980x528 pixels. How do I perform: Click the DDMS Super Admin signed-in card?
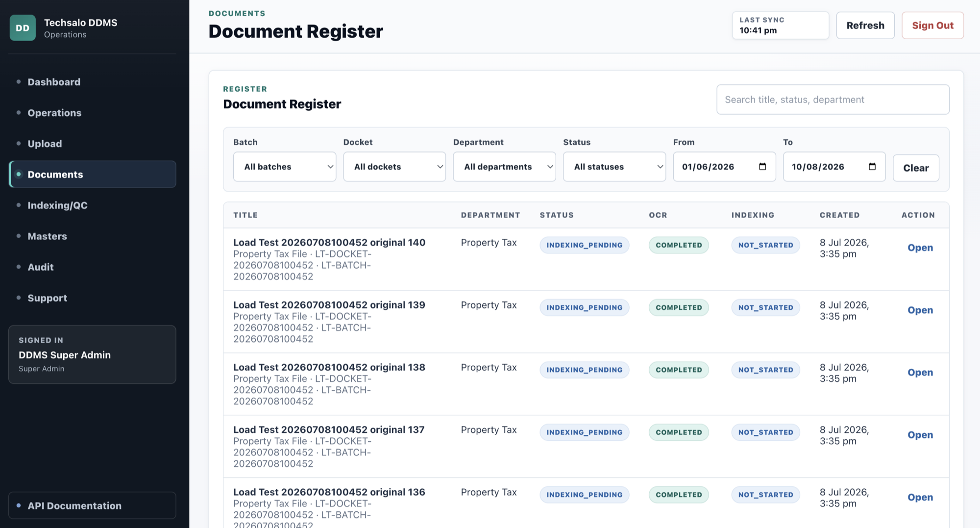pyautogui.click(x=92, y=354)
